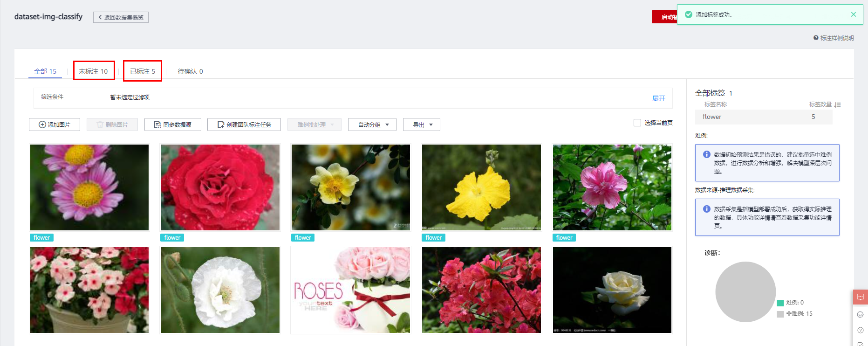Switch to the 已标注 5 tab
The image size is (868, 346).
[143, 71]
